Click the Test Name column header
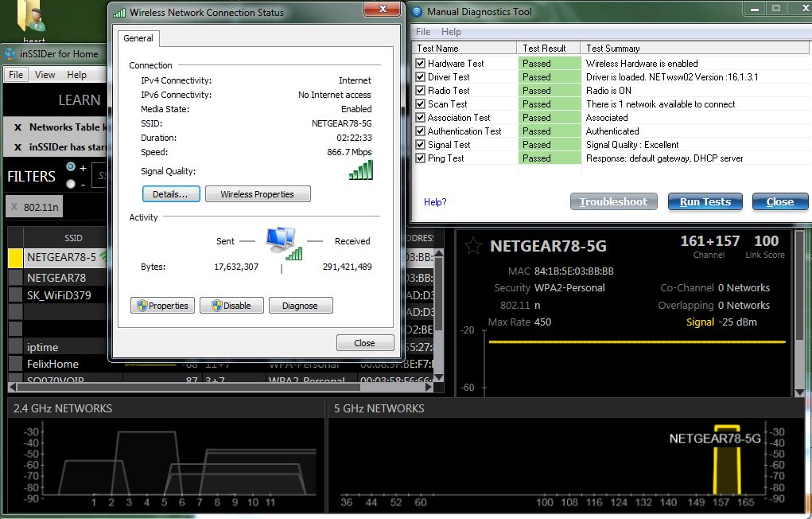Image resolution: width=812 pixels, height=519 pixels. pyautogui.click(x=466, y=49)
